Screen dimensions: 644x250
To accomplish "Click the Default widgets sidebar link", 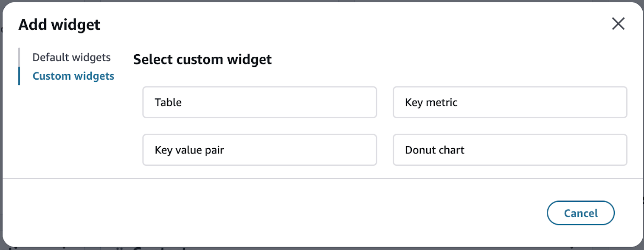I will coord(71,57).
